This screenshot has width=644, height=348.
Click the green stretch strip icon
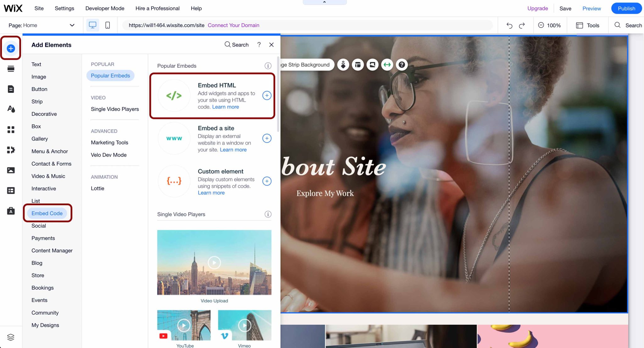tap(387, 65)
